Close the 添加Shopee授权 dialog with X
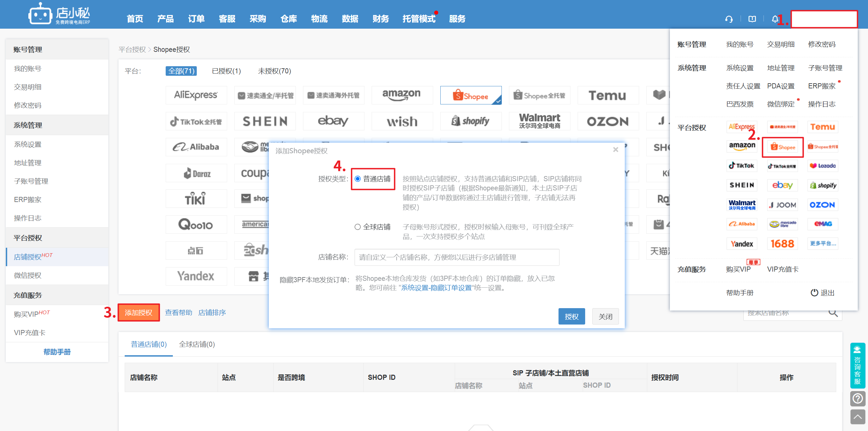This screenshot has width=868, height=431. (616, 150)
